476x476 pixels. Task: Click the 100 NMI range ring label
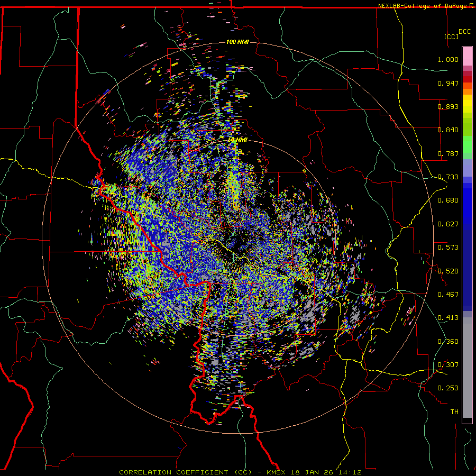click(237, 42)
